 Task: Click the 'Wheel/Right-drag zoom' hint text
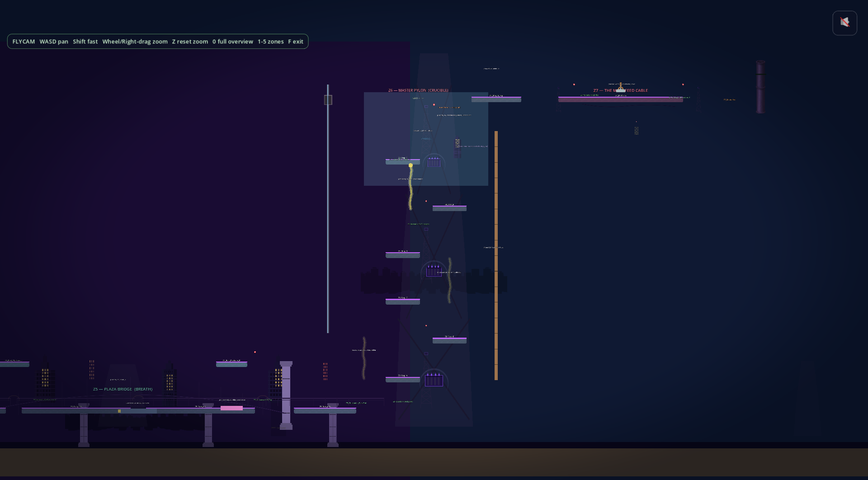[x=135, y=42]
